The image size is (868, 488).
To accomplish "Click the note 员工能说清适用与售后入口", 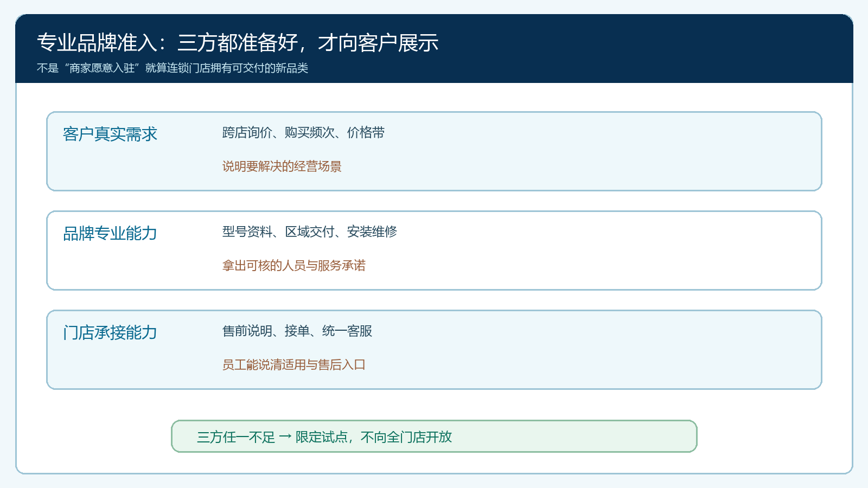I will (x=294, y=365).
